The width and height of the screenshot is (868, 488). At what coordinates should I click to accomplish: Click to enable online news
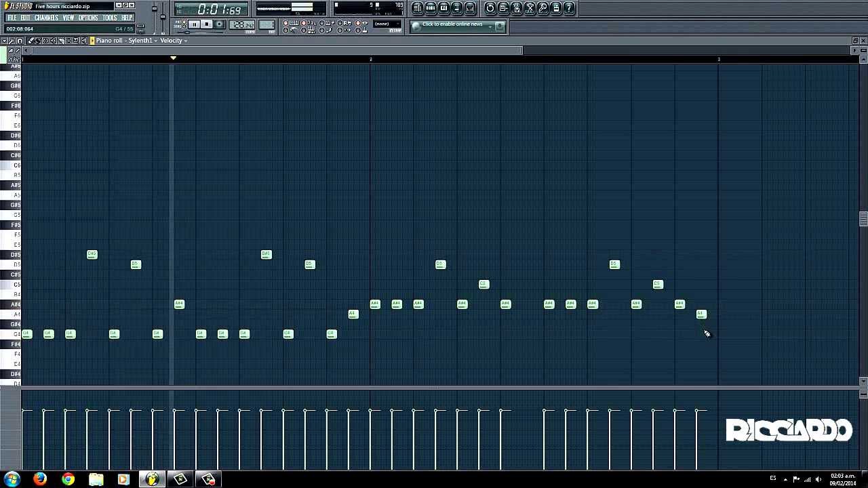[452, 24]
